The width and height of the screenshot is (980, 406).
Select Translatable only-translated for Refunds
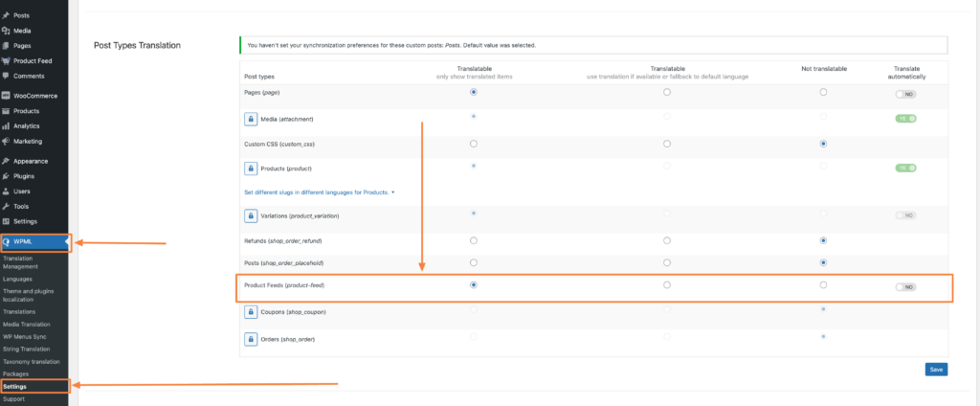point(473,240)
